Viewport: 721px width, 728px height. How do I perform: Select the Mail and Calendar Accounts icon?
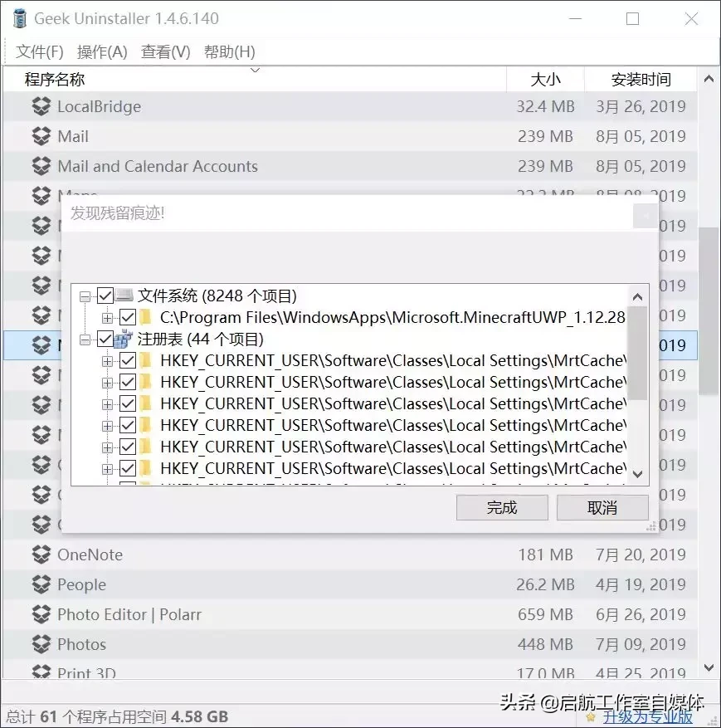click(x=41, y=166)
